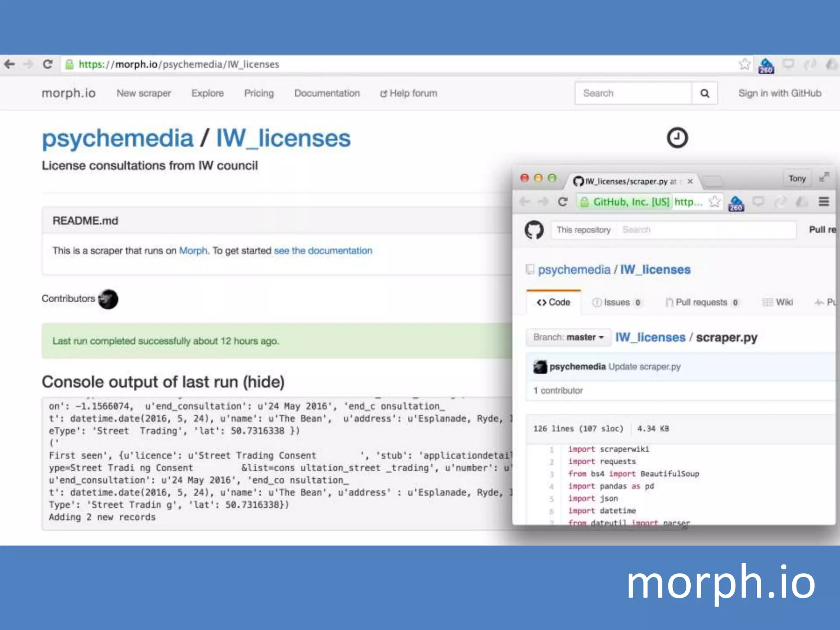This screenshot has width=840, height=630.
Task: Open Pricing in morph.io navbar
Action: (259, 93)
